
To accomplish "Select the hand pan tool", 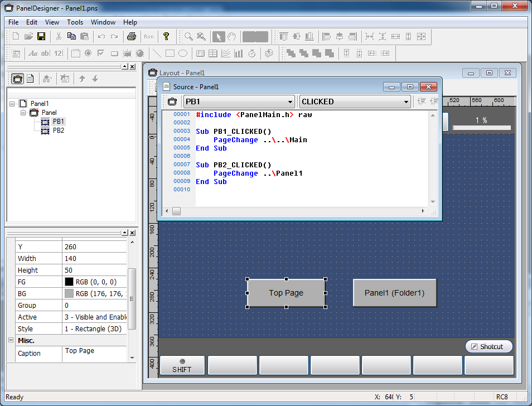I will click(232, 37).
